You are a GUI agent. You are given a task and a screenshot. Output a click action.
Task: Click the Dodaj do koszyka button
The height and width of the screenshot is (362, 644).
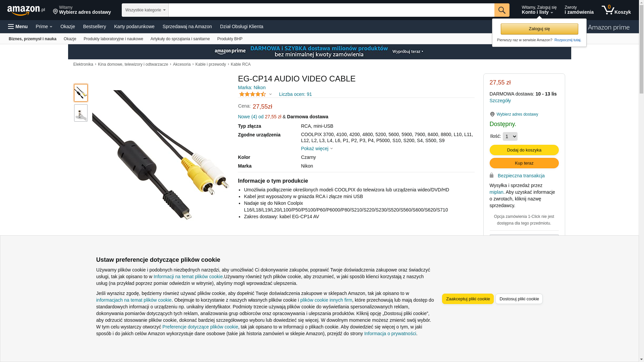pyautogui.click(x=524, y=150)
